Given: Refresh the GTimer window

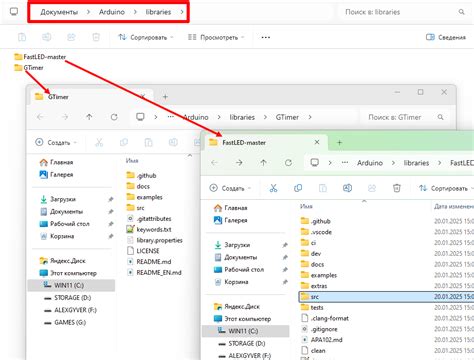Looking at the screenshot, I should point(114,117).
